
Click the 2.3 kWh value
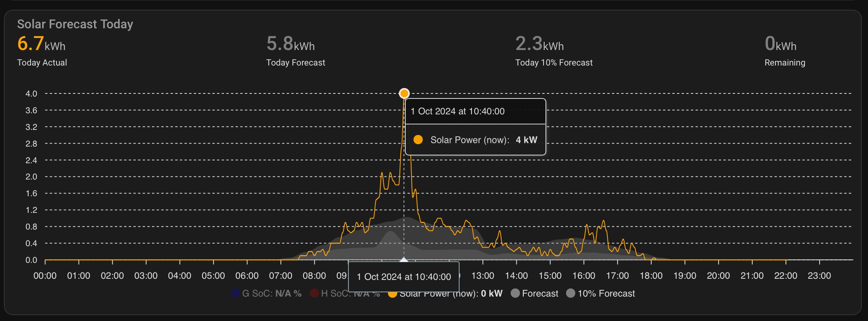[x=540, y=43]
